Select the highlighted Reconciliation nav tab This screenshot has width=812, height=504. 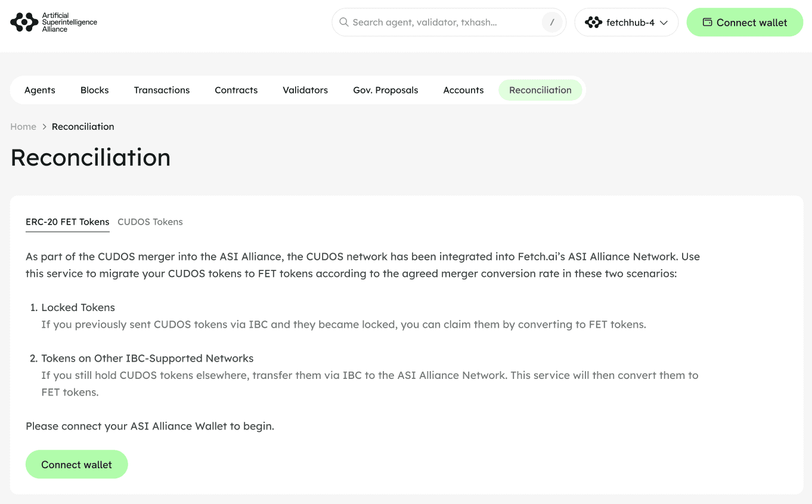(x=540, y=90)
